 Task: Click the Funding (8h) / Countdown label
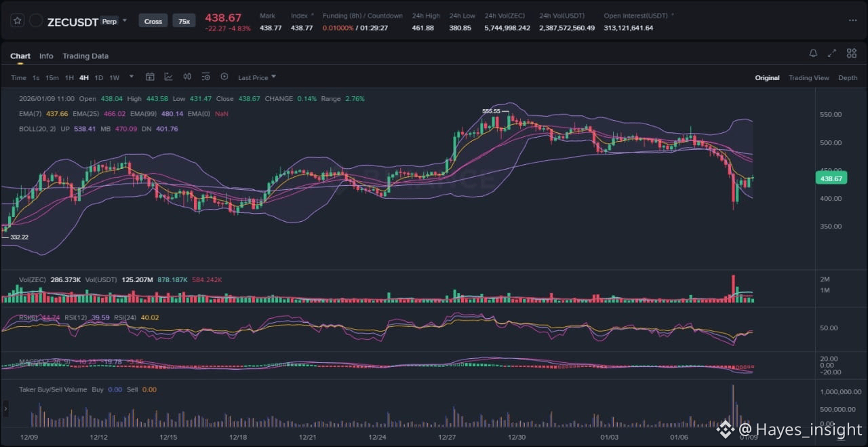click(x=362, y=16)
